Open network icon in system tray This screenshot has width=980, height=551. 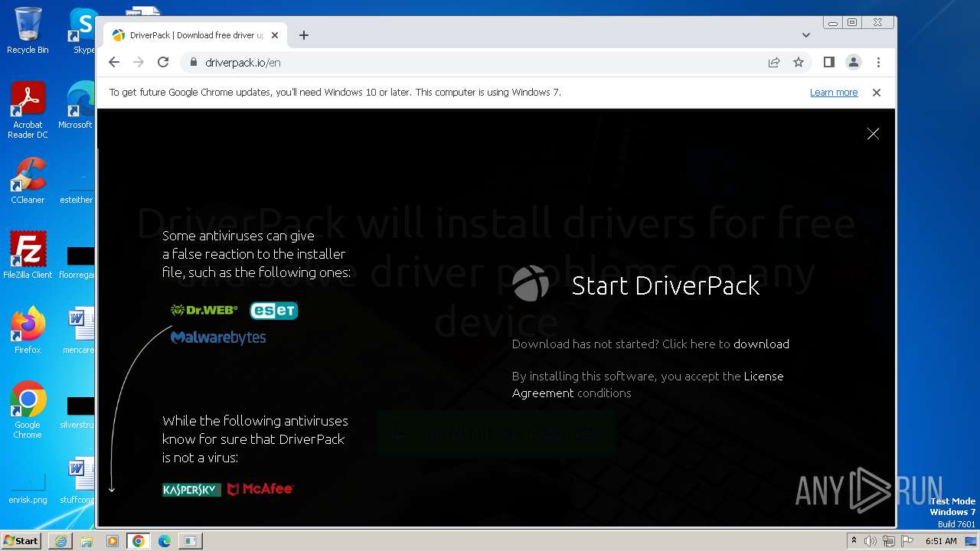pos(889,541)
